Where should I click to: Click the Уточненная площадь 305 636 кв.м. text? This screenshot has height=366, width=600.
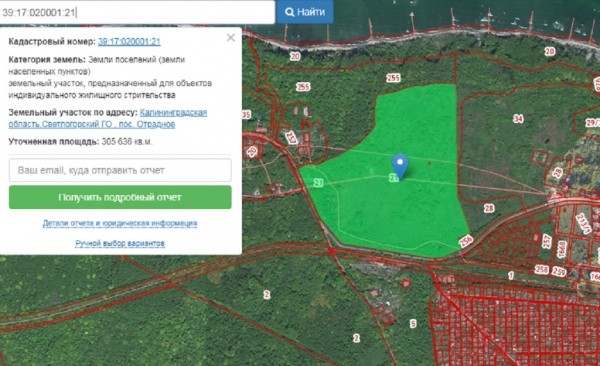click(x=80, y=142)
